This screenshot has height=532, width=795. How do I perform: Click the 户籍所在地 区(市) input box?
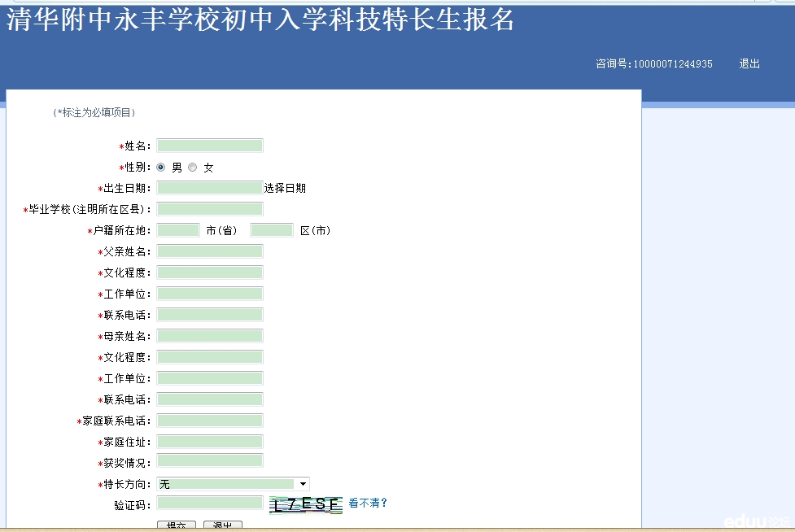pyautogui.click(x=272, y=230)
